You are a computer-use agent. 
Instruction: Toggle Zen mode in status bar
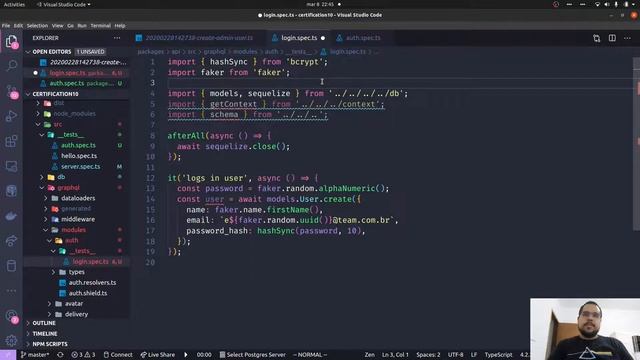tap(370, 355)
